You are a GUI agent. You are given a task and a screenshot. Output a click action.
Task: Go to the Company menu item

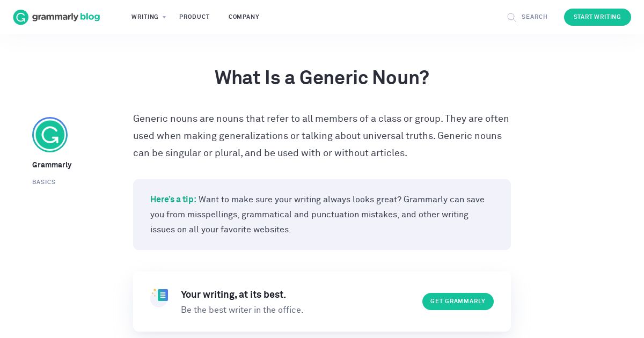tap(244, 17)
